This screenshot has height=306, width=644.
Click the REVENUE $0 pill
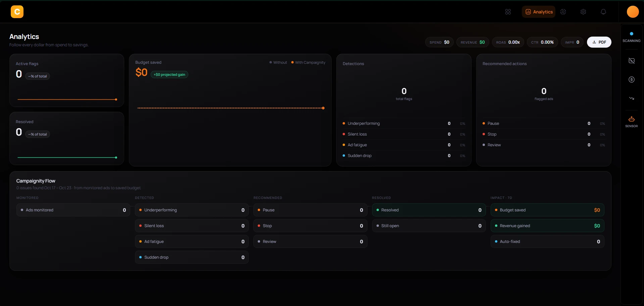[x=473, y=42]
